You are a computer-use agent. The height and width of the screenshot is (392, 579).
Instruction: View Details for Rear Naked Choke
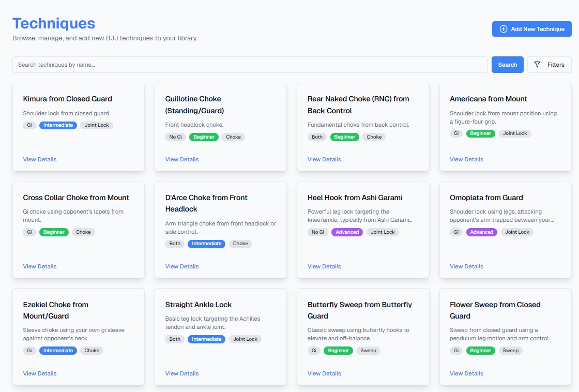click(324, 159)
